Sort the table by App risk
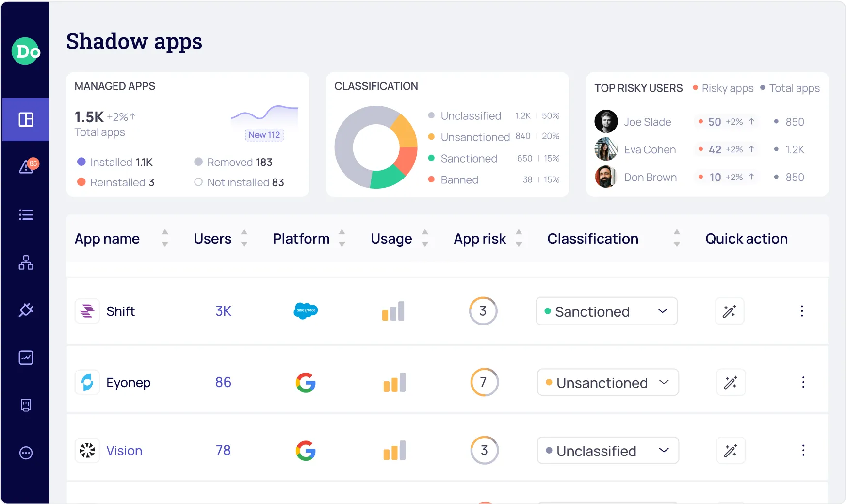846x504 pixels. [x=519, y=238]
